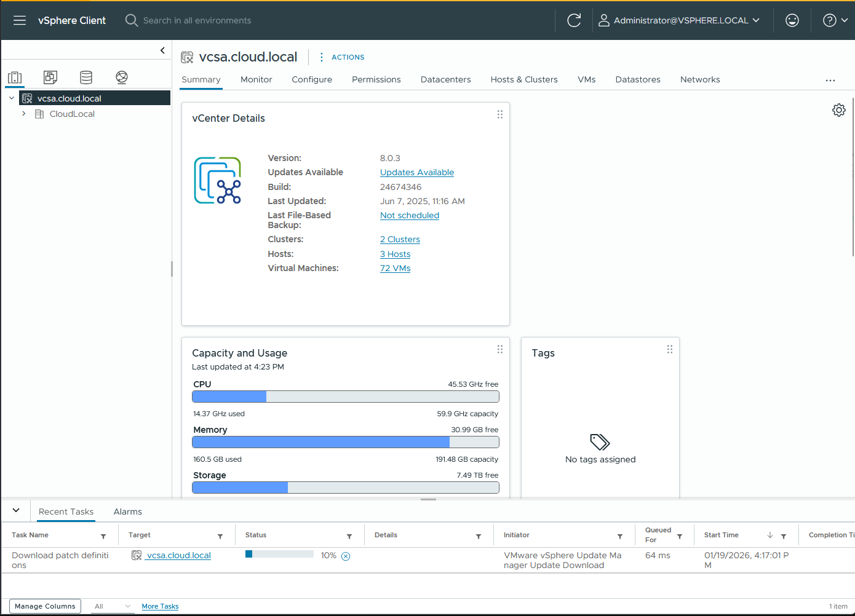Select the Hosts and Clusters inventory icon
The image size is (855, 616).
click(x=15, y=77)
